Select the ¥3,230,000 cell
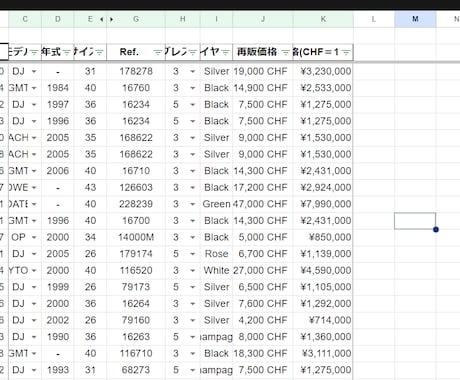The image size is (460, 380). point(323,71)
